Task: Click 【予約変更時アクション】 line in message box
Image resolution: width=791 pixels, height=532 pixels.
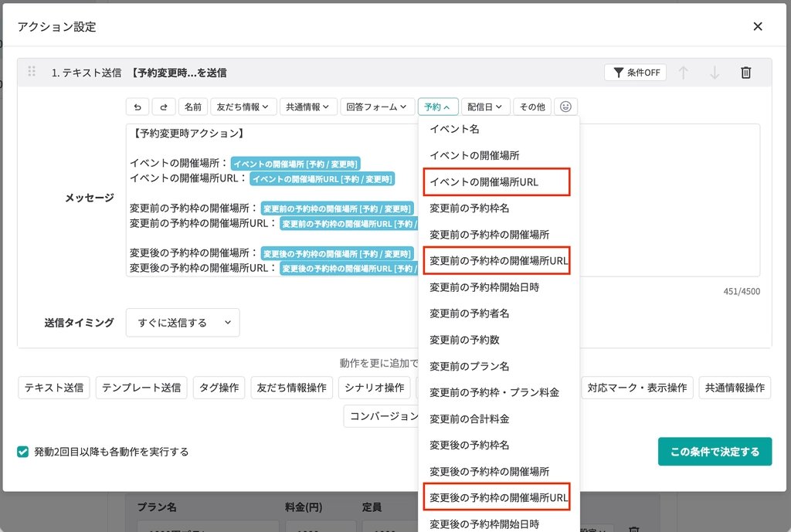Action: [x=188, y=134]
